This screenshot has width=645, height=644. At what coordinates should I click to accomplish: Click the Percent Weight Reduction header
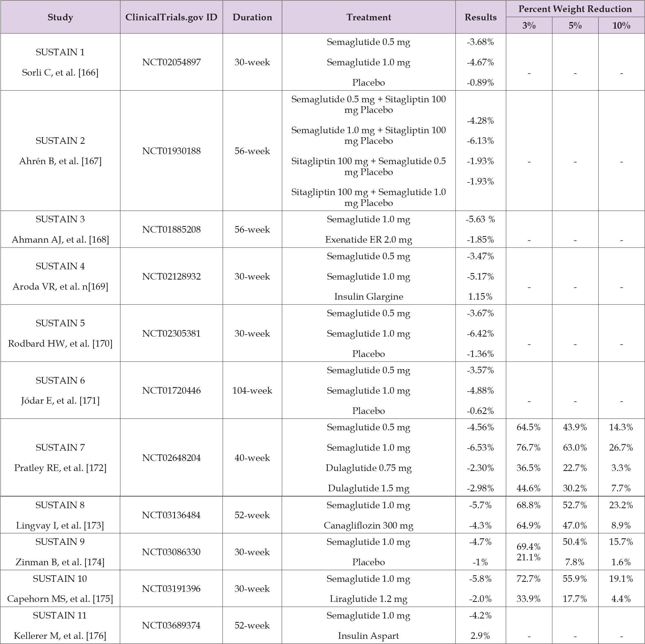[x=575, y=9]
